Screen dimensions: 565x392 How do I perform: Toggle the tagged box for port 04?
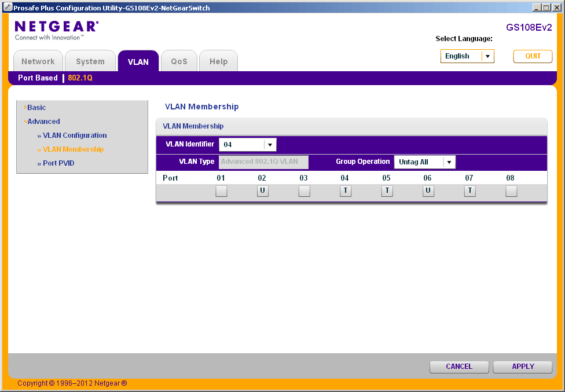click(346, 191)
